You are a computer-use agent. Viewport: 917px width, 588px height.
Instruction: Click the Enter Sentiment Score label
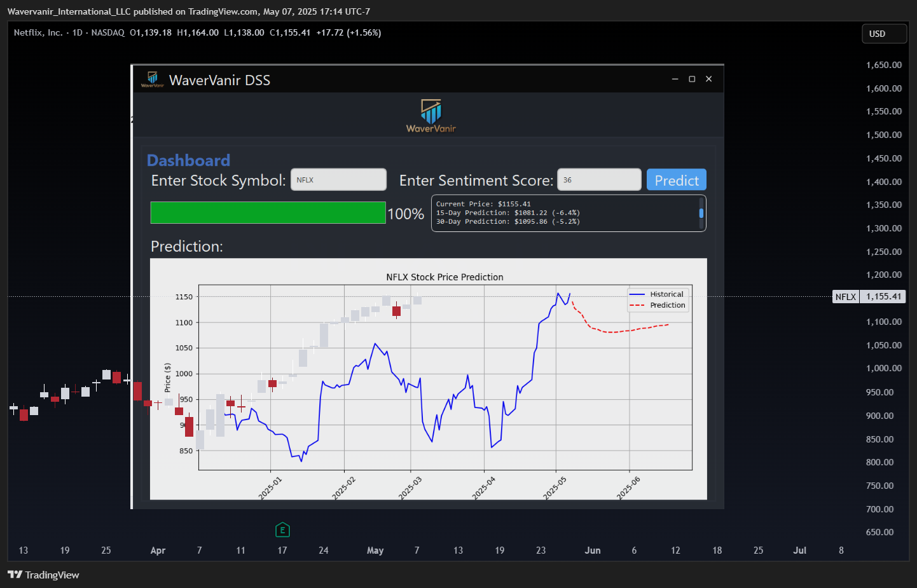coord(476,181)
